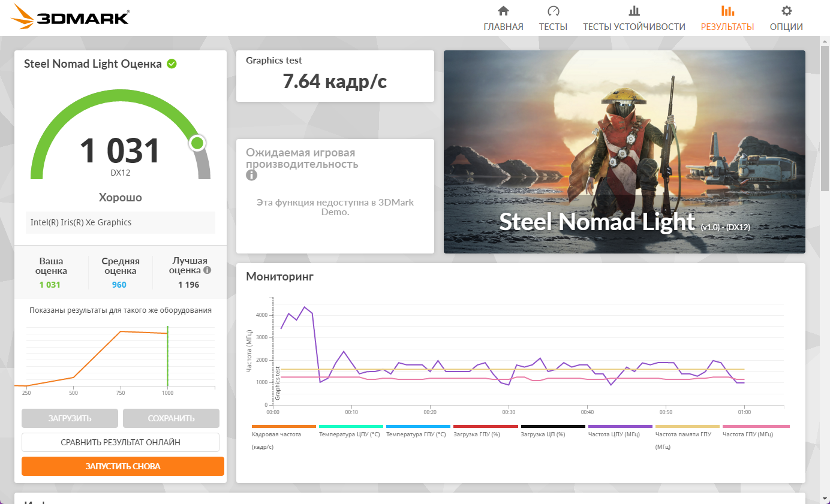
Task: Toggle Температура ЦПУ legend swatch
Action: pos(351,426)
